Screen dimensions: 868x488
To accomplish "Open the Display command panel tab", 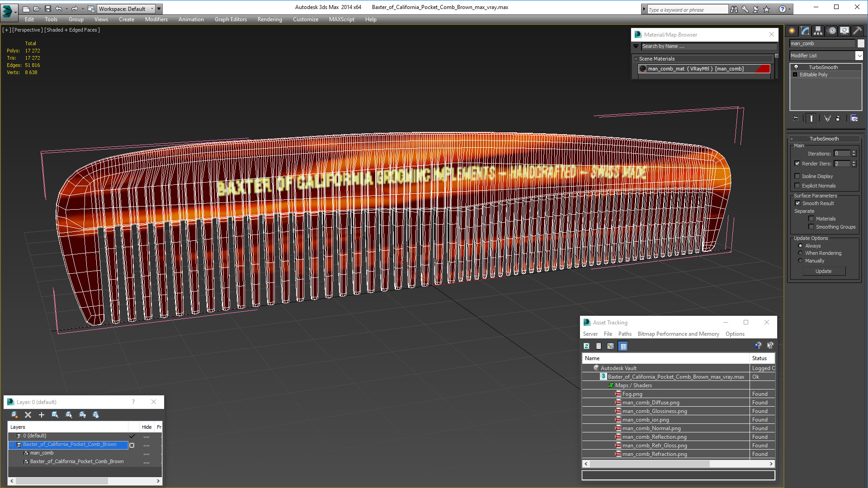I will click(844, 31).
